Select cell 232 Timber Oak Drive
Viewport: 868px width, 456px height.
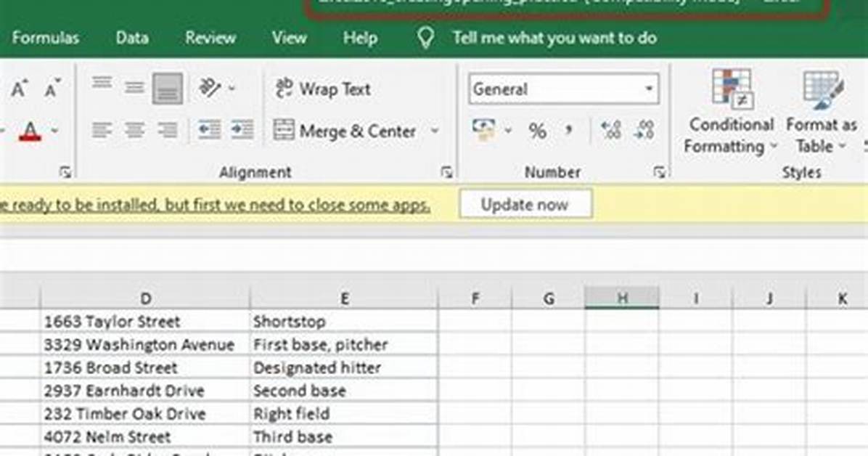146,413
